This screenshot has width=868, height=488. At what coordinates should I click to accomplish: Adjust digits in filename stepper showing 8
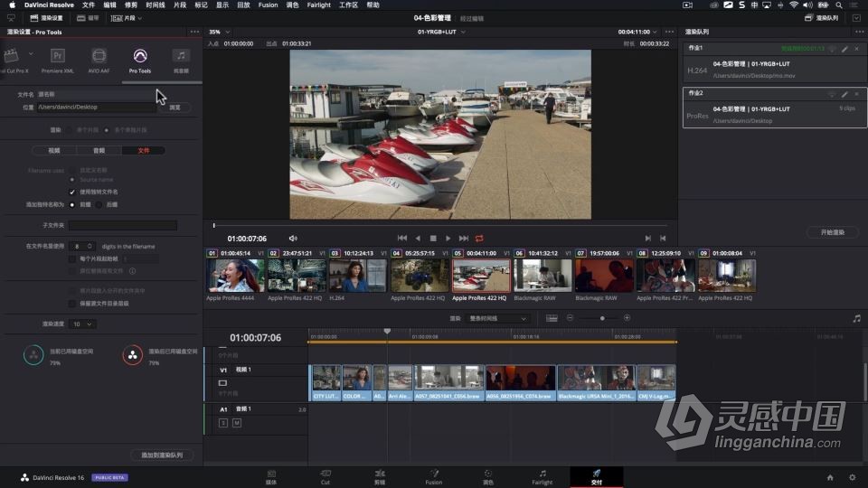[83, 246]
